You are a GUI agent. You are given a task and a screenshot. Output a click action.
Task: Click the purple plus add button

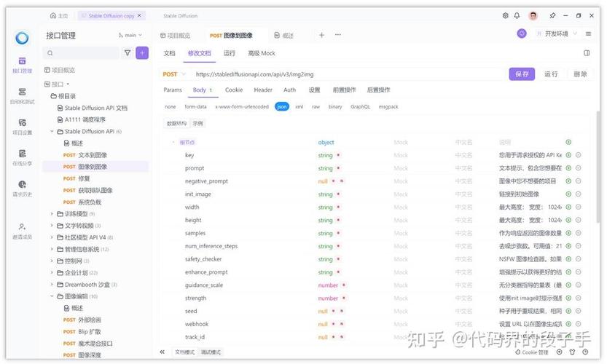(x=142, y=53)
